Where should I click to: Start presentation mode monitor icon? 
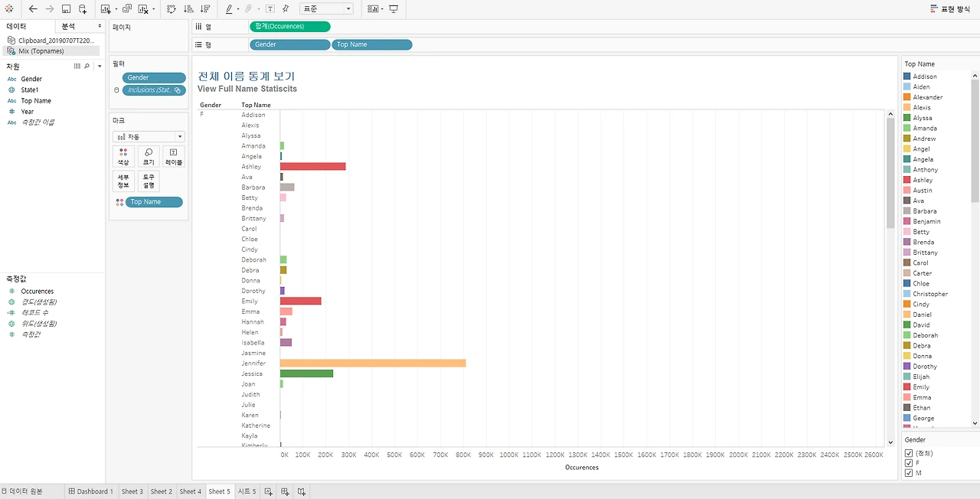(394, 9)
